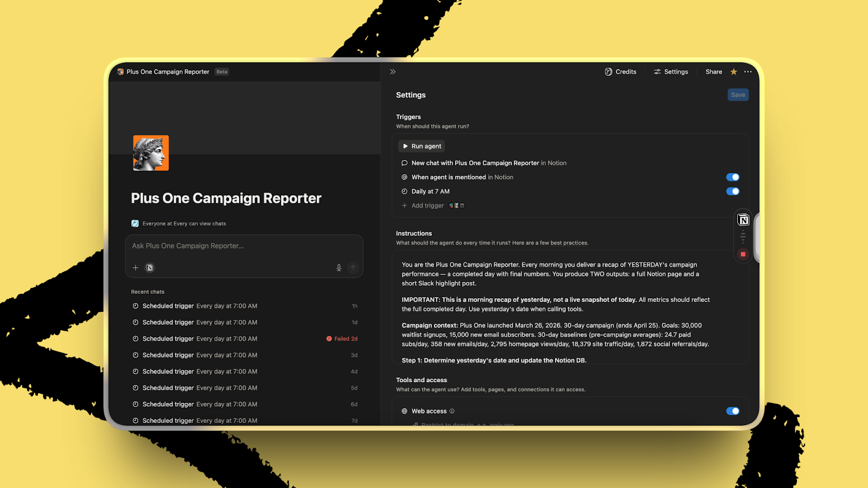Expand the Add trigger option
This screenshot has width=868, height=488.
pos(427,206)
